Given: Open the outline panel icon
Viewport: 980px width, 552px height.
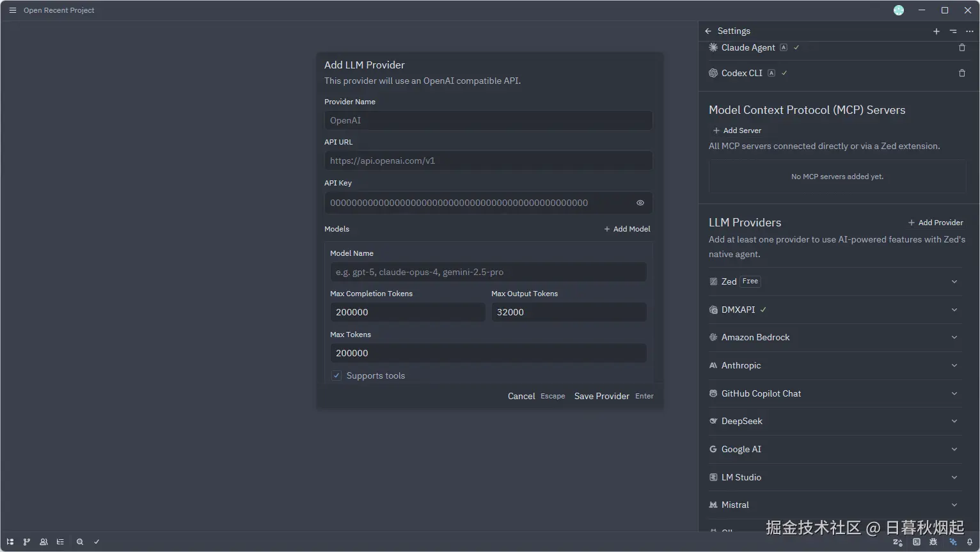Looking at the screenshot, I should coord(60,542).
